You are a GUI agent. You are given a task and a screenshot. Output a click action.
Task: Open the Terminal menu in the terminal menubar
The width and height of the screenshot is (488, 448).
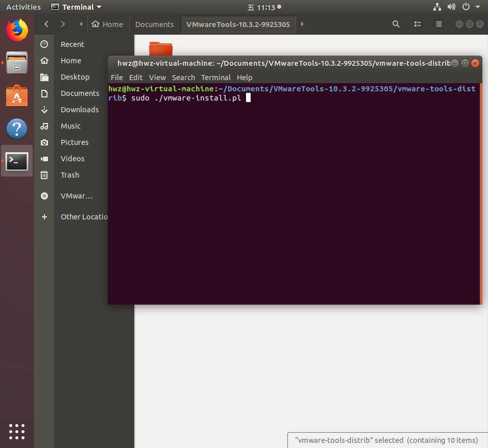point(216,78)
